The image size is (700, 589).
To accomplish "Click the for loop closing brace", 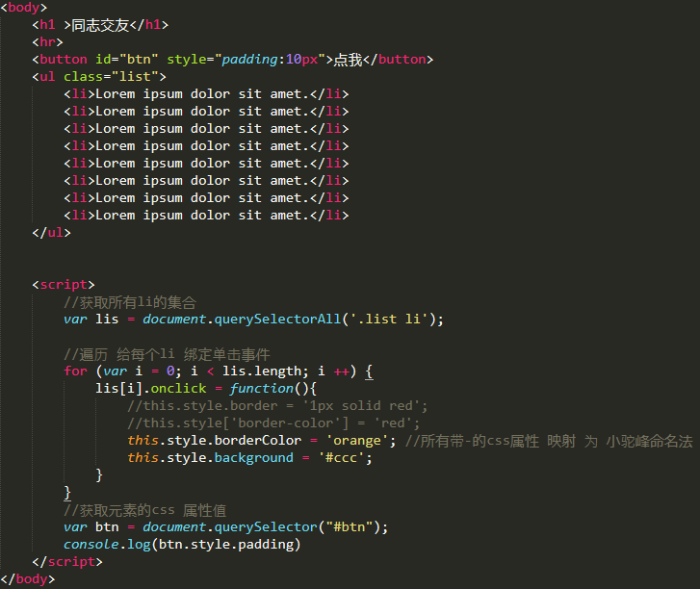I will tap(67, 493).
